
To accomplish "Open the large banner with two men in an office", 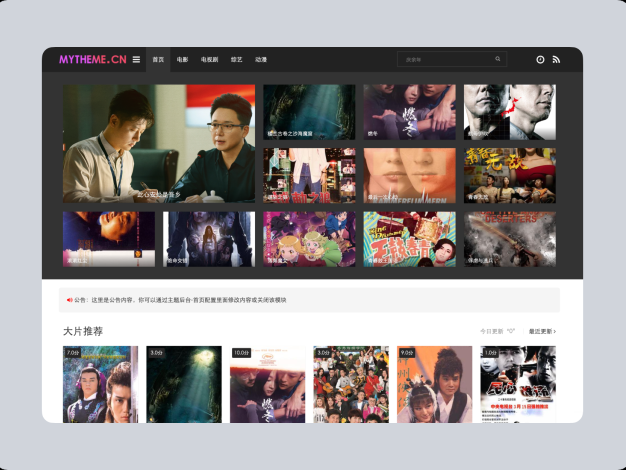I will point(159,143).
